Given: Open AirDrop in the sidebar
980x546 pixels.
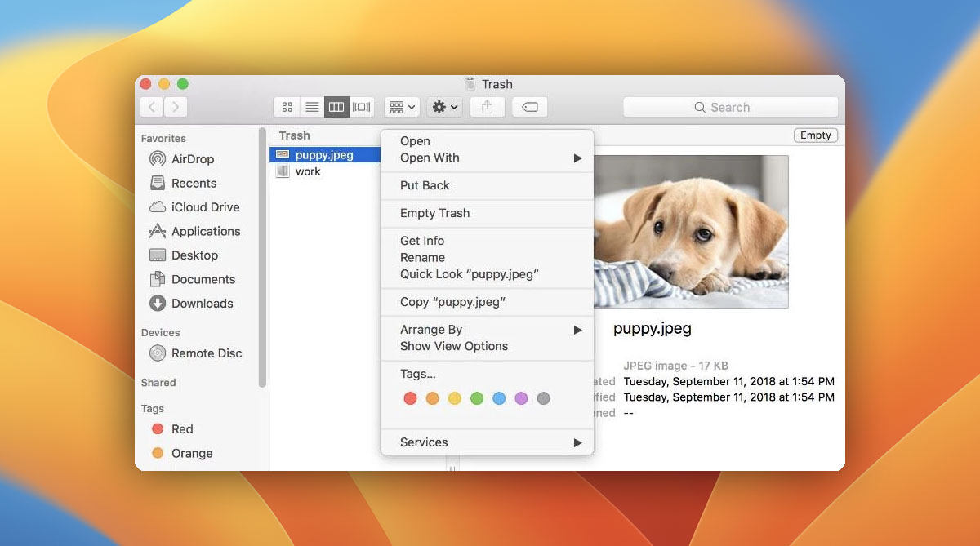Looking at the screenshot, I should (x=193, y=159).
